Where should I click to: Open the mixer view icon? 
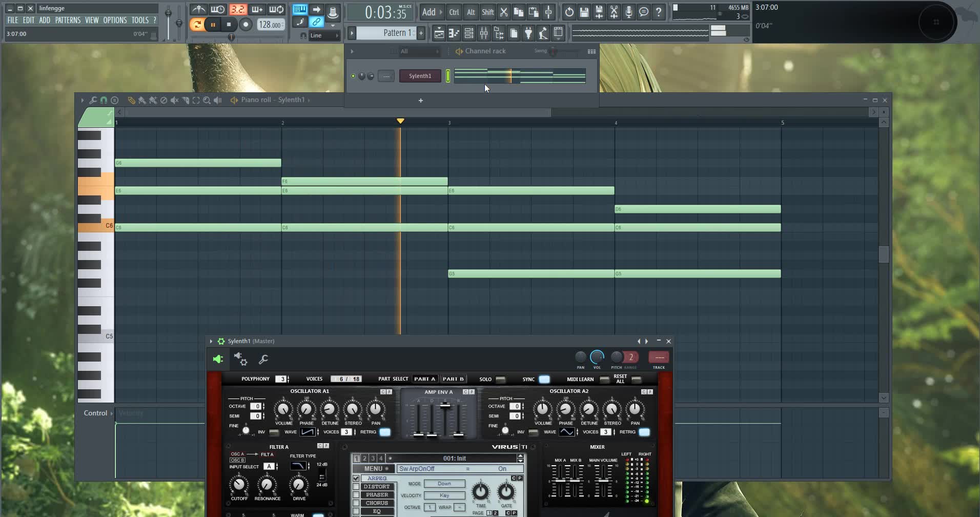pyautogui.click(x=483, y=33)
